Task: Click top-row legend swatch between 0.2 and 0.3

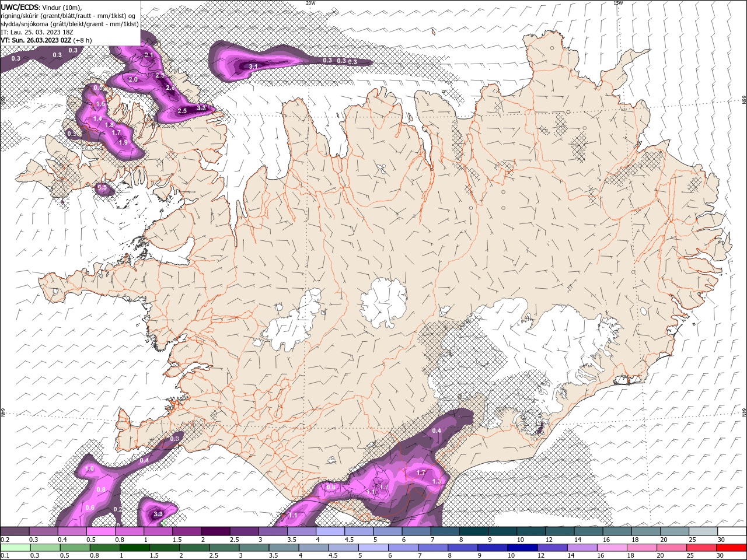Action: point(15,531)
